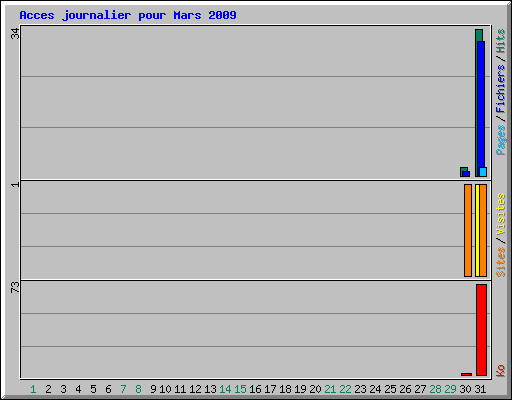Click the 'Visites' legend label

coord(500,214)
